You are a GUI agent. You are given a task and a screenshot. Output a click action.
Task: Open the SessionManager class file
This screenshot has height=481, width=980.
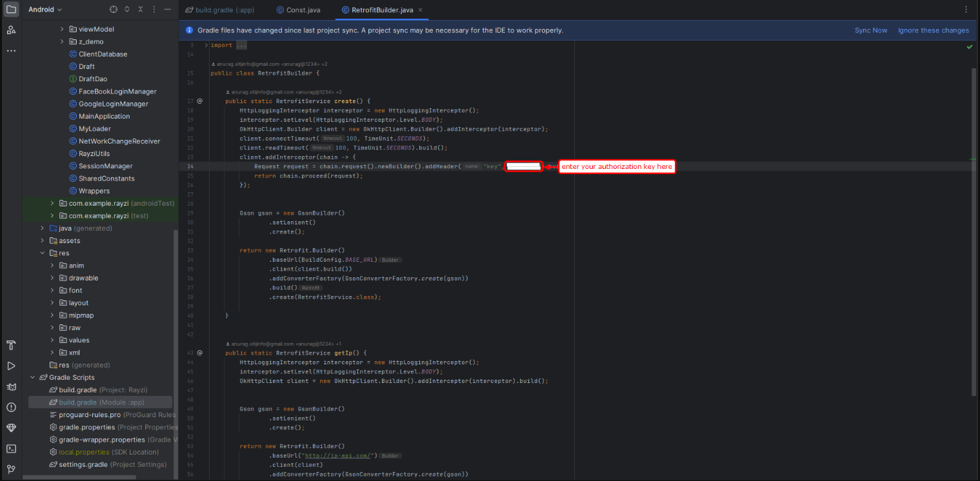coord(105,166)
